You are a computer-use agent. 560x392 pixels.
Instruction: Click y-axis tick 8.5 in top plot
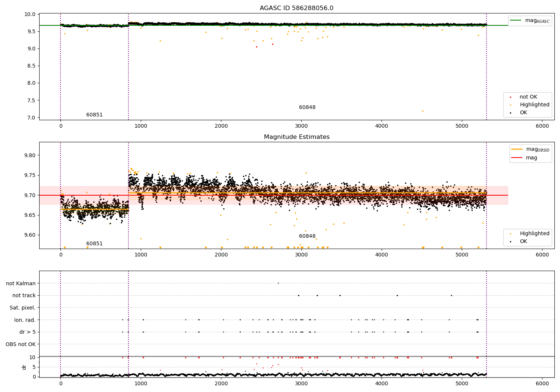click(32, 66)
